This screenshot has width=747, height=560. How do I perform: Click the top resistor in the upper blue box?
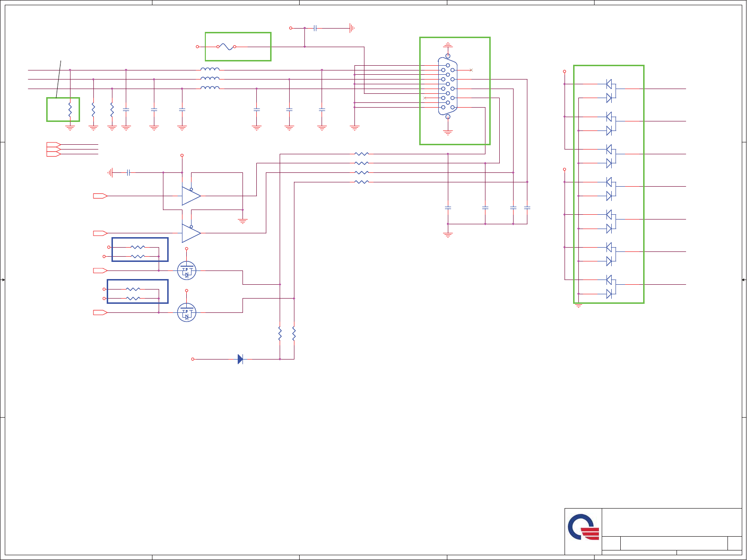[138, 247]
